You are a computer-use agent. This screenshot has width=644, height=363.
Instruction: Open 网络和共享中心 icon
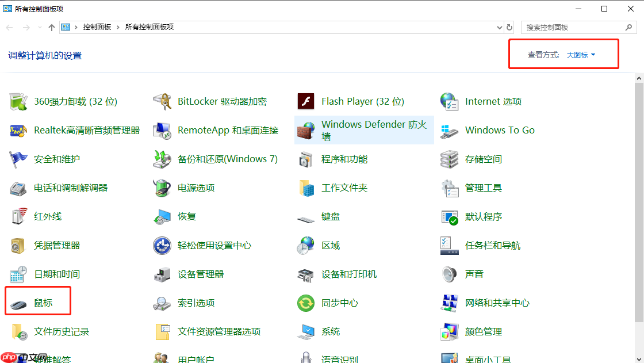tap(449, 303)
